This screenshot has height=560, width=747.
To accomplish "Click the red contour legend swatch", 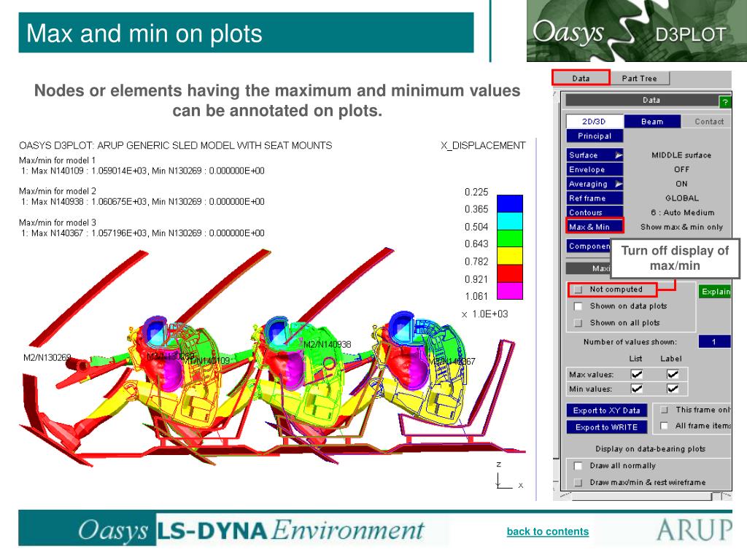I will pyautogui.click(x=510, y=273).
